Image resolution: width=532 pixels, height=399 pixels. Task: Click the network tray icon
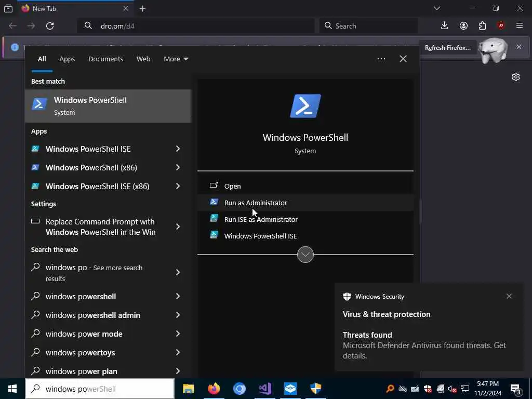click(465, 389)
